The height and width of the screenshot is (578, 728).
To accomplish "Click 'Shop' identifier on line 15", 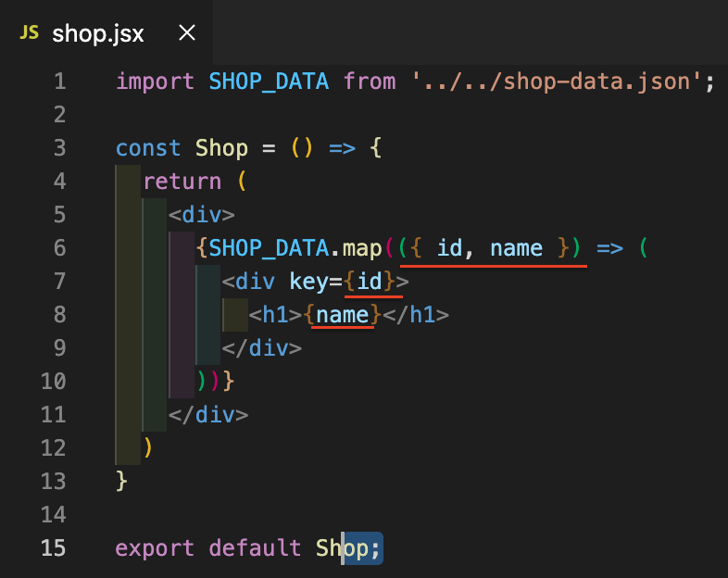I will [342, 548].
